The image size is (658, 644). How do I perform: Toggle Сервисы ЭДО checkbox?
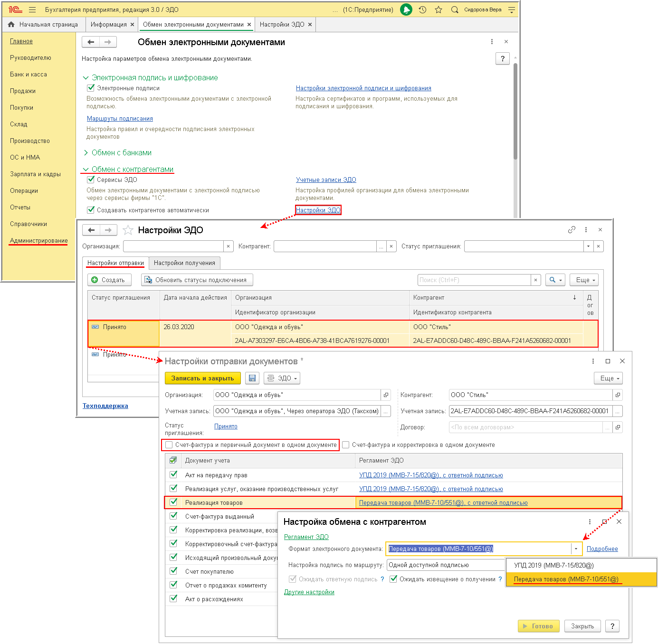[91, 180]
